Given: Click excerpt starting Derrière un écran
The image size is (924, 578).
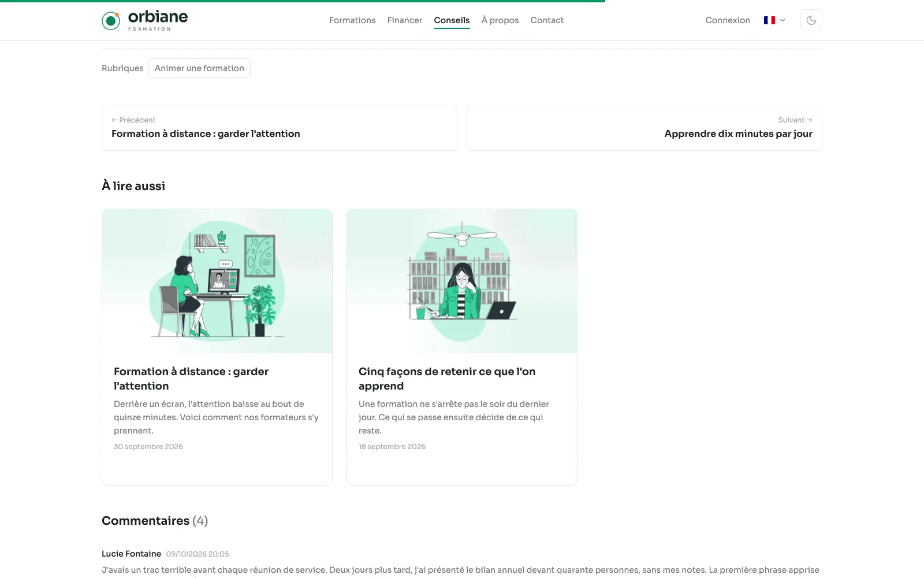Looking at the screenshot, I should click(x=216, y=417).
